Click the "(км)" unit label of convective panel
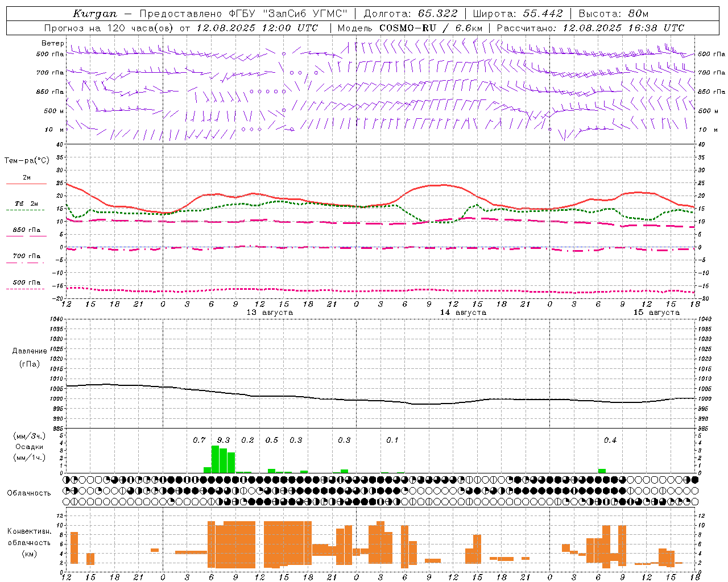 [29, 554]
